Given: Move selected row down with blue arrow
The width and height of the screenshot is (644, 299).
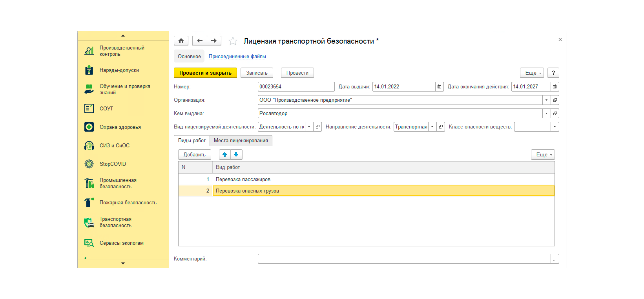Looking at the screenshot, I should pyautogui.click(x=236, y=155).
